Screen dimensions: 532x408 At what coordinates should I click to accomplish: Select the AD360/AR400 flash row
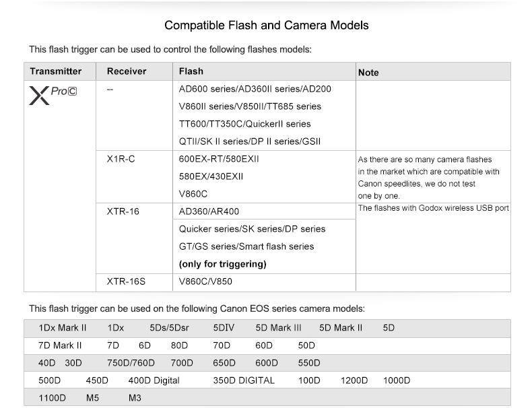[x=209, y=211]
